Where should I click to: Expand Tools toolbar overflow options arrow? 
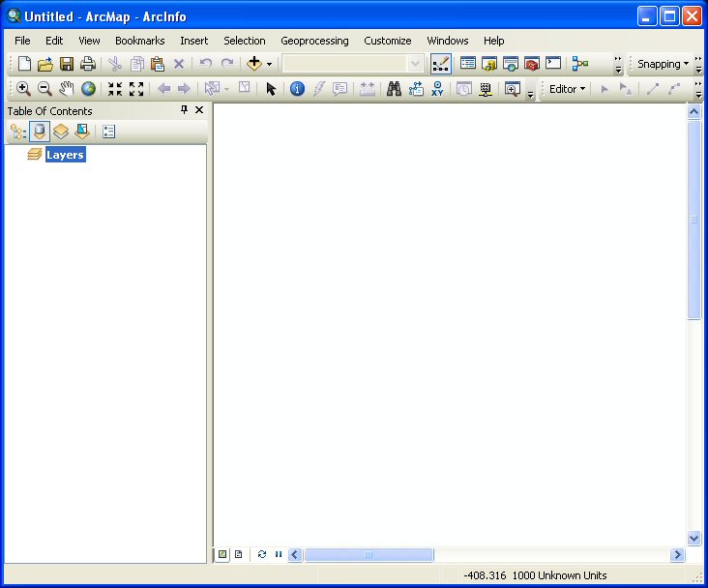tap(531, 94)
